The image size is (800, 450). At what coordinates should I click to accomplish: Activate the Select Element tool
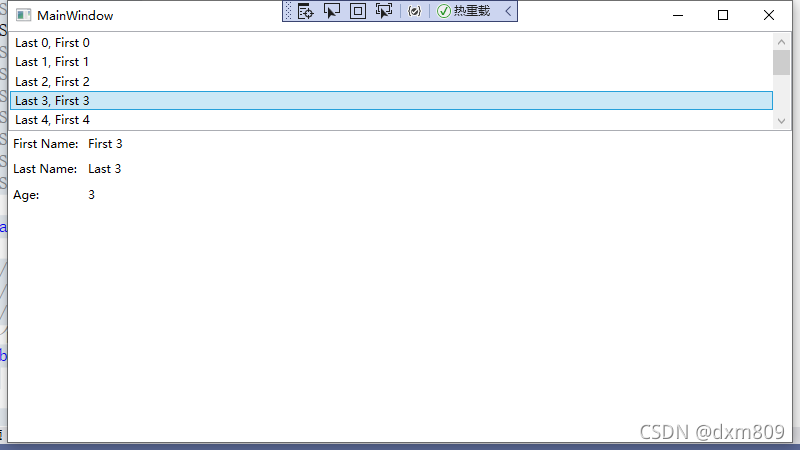pos(332,11)
